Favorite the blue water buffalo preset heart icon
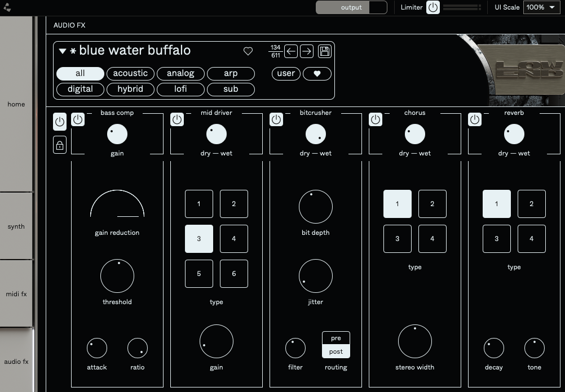Viewport: 565px width, 392px height. click(248, 51)
